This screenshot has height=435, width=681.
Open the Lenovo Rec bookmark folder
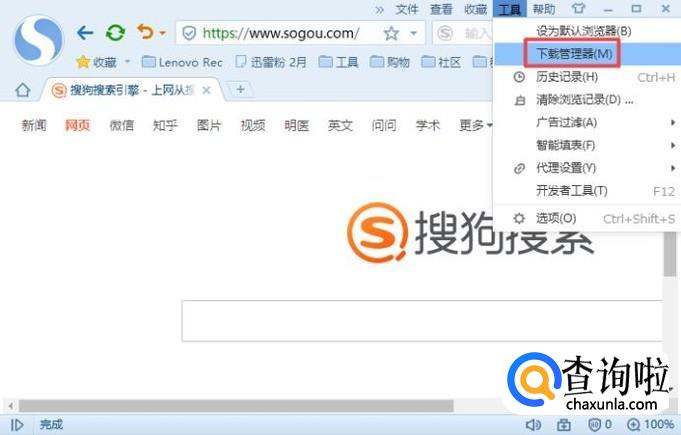(182, 62)
